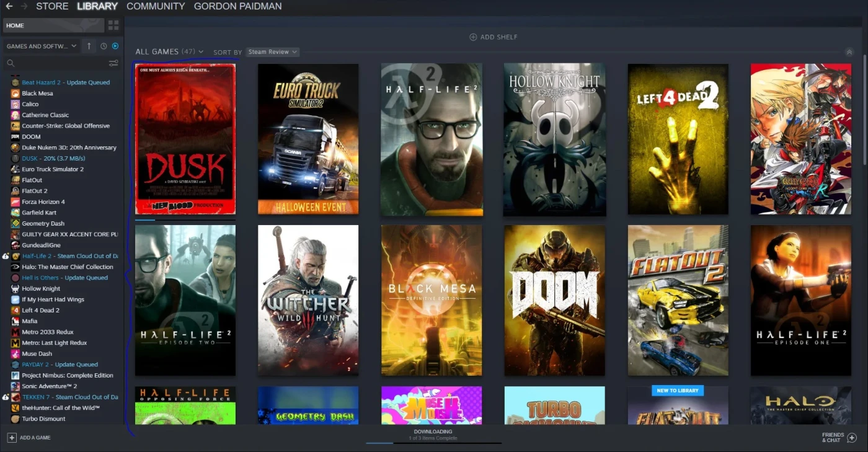Click the Beat Hazard 2 game icon

pyautogui.click(x=15, y=82)
